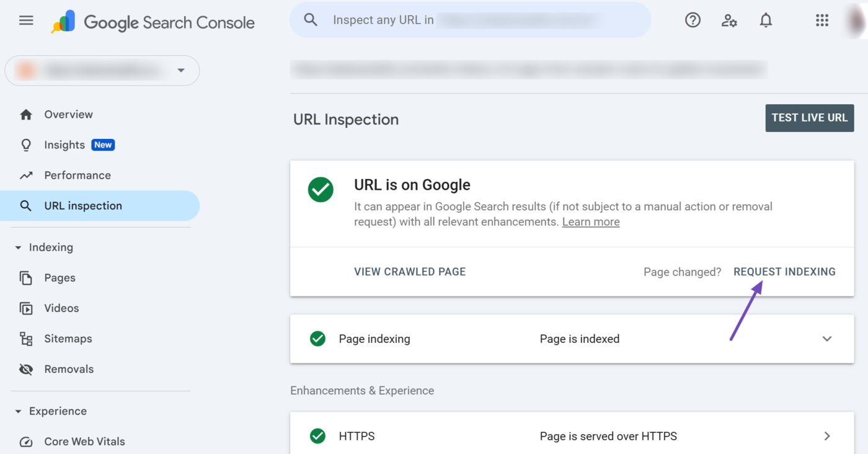Open user settings and permissions icon
This screenshot has width=868, height=454.
point(729,20)
